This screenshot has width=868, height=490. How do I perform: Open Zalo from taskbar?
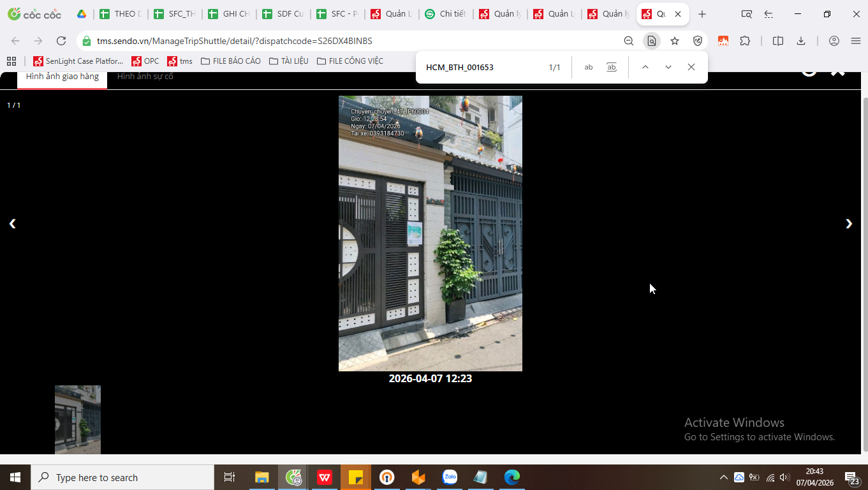450,477
